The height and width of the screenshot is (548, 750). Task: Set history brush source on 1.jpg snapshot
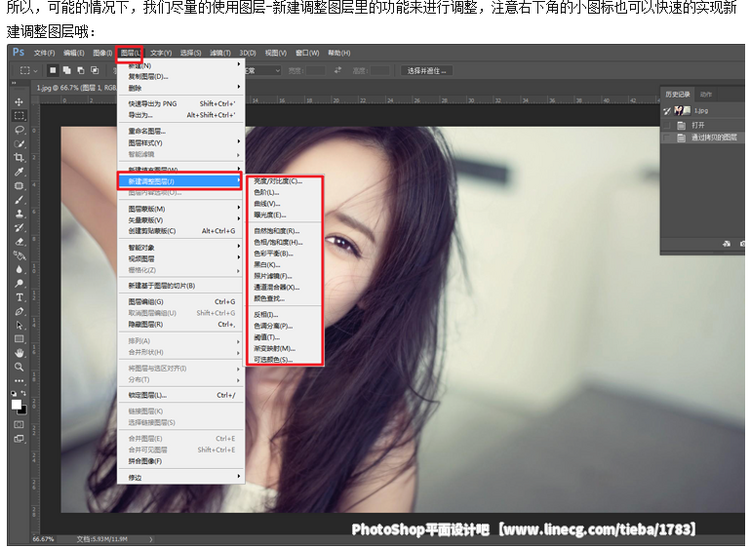(667, 111)
